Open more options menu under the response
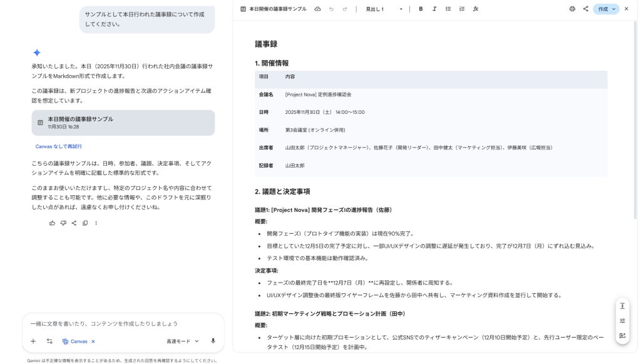Image resolution: width=641 pixels, height=364 pixels. point(96,223)
